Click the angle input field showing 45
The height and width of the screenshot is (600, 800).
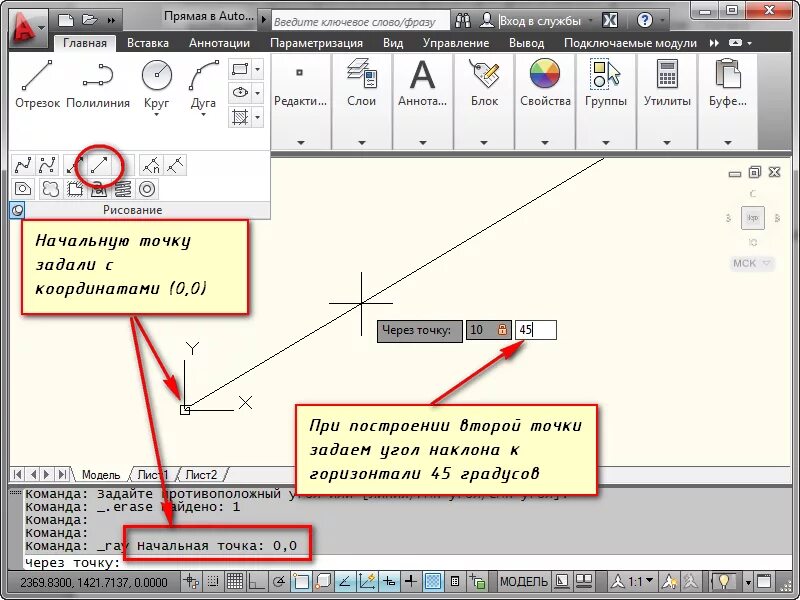click(536, 330)
